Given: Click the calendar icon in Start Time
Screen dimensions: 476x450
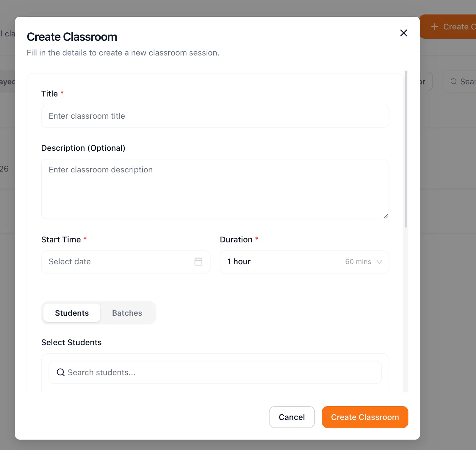Looking at the screenshot, I should tap(198, 262).
